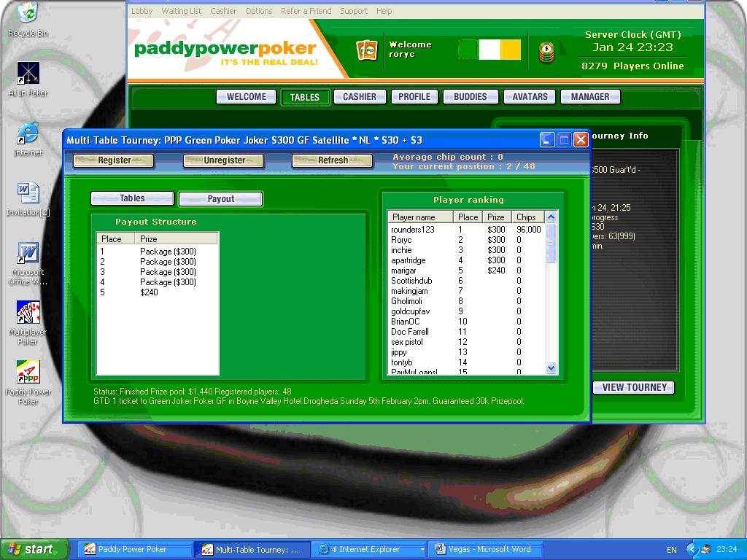Switch to Paddy Power Poker taskbar button
This screenshot has width=747, height=560.
point(134,550)
